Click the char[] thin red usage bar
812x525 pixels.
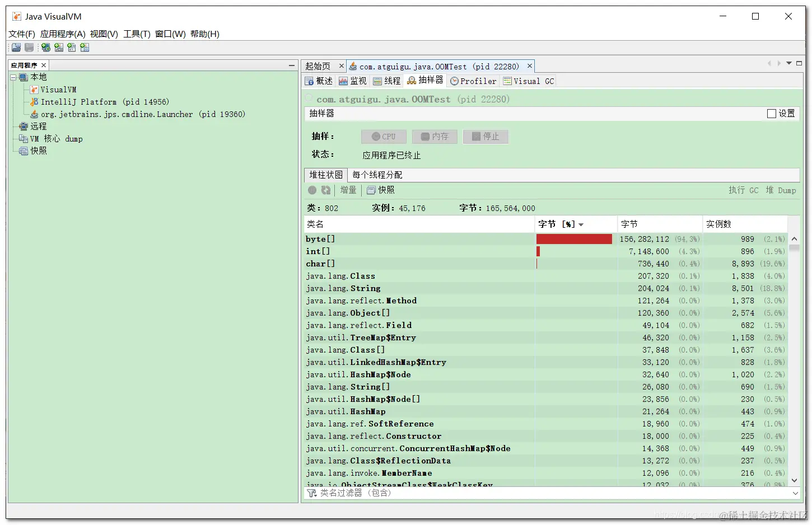tap(537, 264)
